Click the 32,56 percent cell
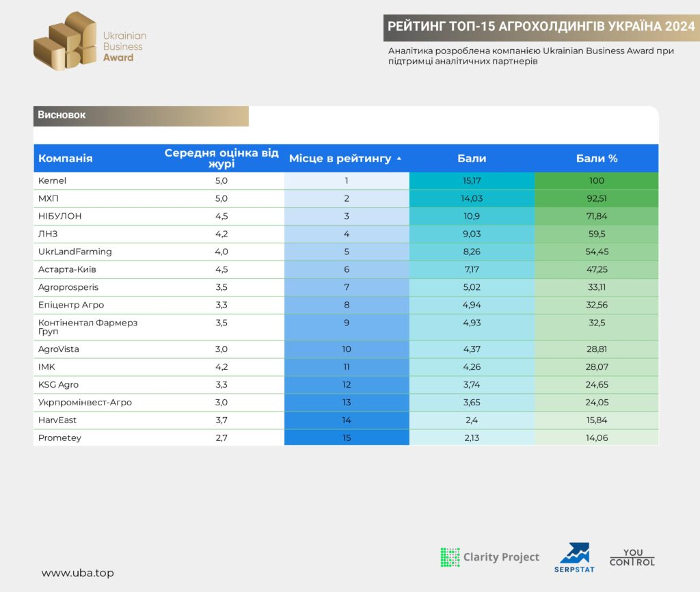Viewport: 700px width, 592px height. coord(597,305)
